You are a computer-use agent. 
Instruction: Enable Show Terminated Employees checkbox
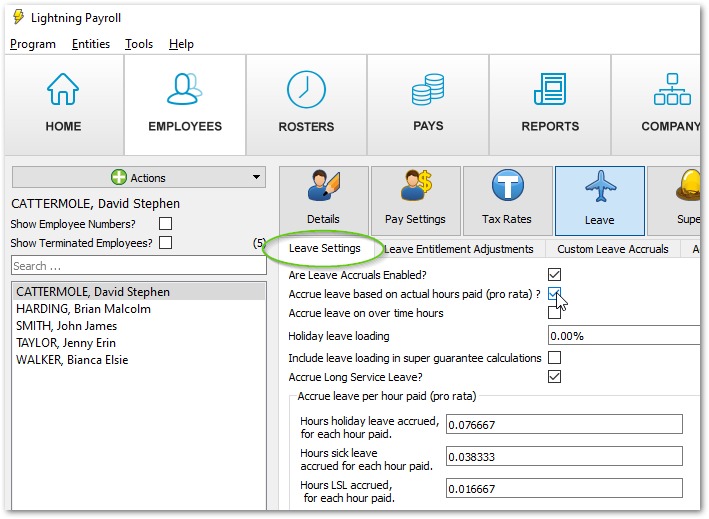coord(166,242)
